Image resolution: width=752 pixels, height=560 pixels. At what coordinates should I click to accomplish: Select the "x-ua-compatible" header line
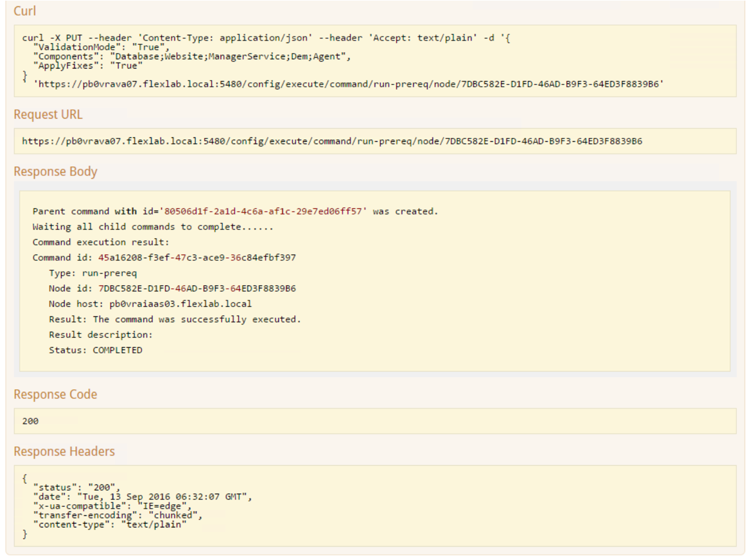coord(112,506)
